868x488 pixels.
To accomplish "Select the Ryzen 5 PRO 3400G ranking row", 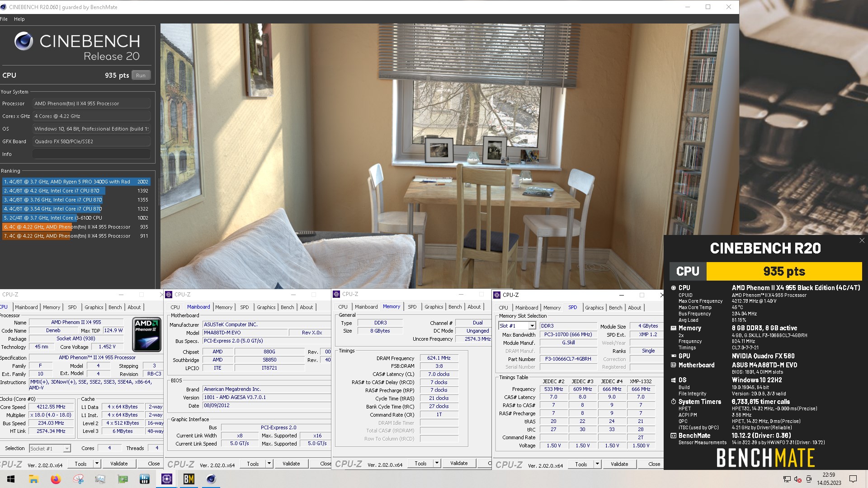I will pyautogui.click(x=76, y=182).
